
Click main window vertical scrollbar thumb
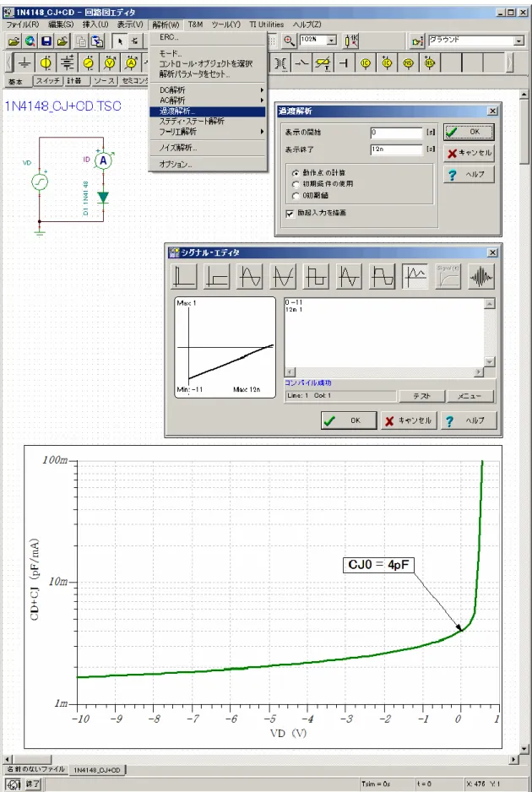coord(524,133)
